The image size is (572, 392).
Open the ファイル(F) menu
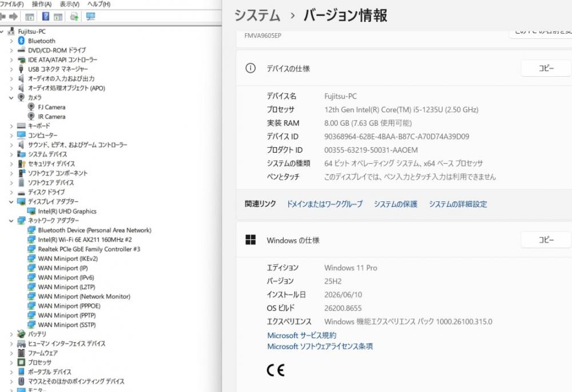pos(11,4)
